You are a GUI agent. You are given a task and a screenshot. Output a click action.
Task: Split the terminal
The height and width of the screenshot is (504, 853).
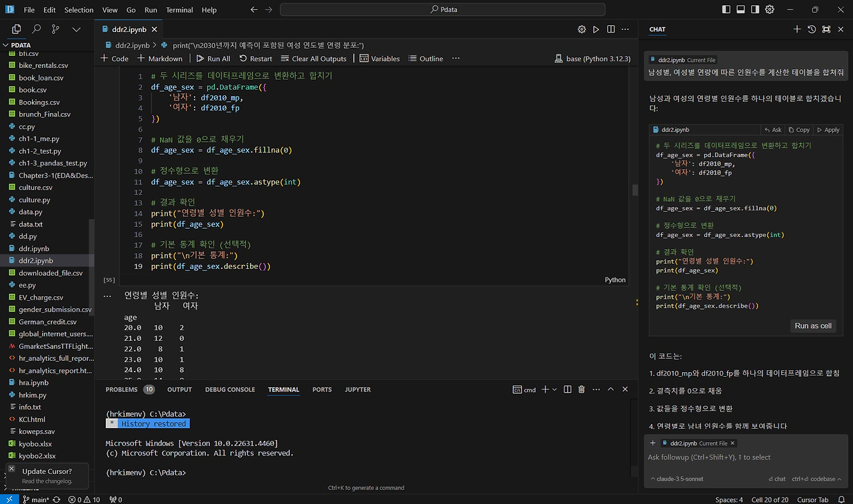568,389
